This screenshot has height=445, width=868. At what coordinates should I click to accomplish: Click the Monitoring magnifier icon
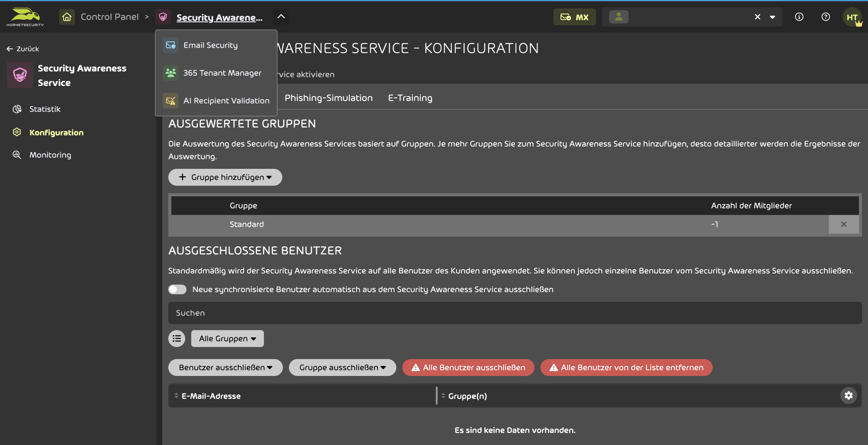17,155
